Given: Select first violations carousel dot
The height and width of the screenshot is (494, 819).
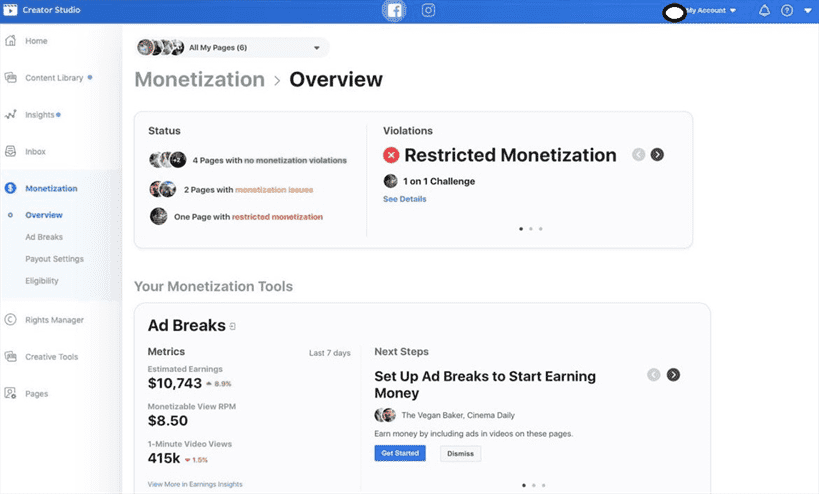Looking at the screenshot, I should 521,229.
